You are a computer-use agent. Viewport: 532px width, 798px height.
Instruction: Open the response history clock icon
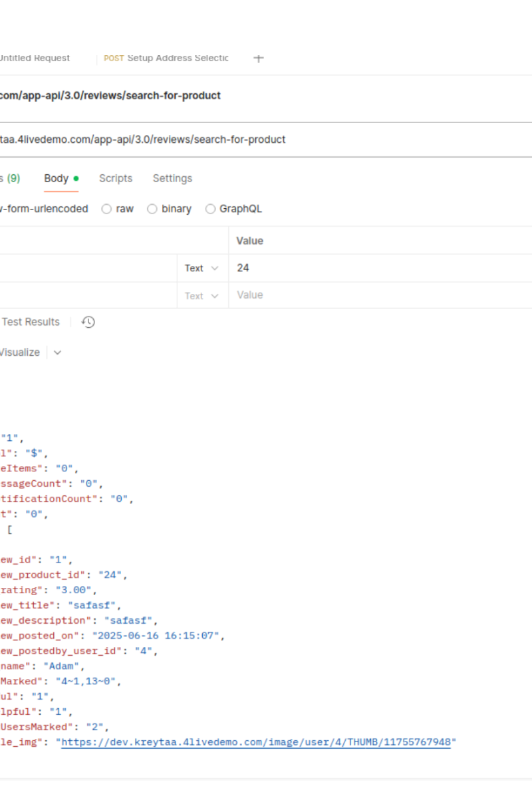tap(88, 322)
